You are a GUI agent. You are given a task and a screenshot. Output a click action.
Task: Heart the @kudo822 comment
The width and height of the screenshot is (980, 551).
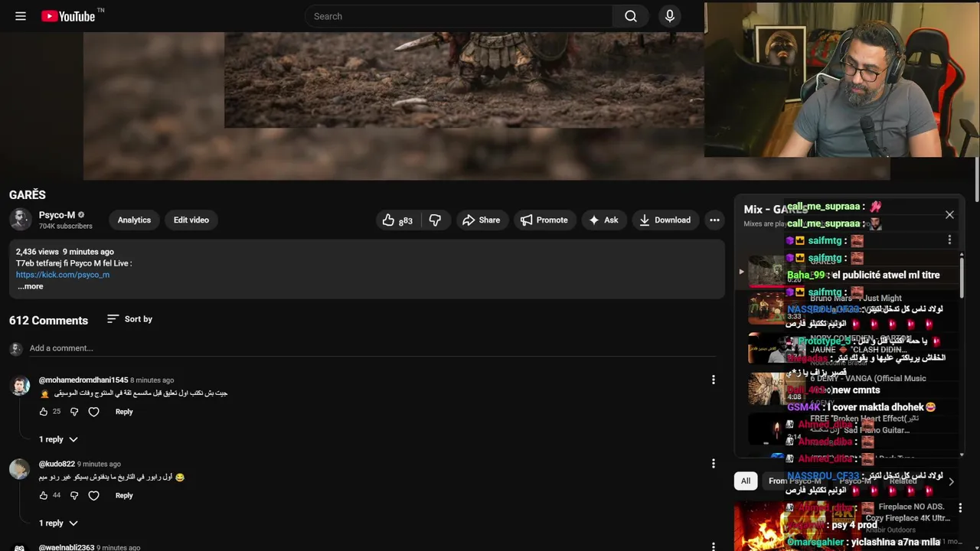coord(93,495)
